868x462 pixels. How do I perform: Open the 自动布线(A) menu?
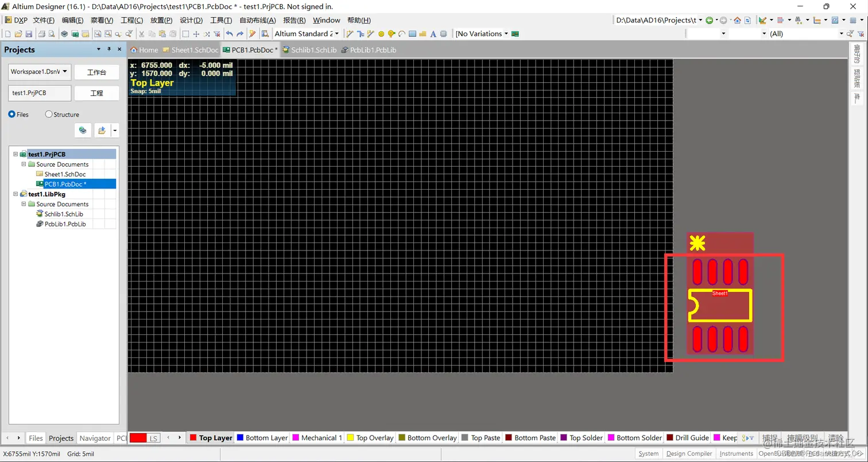point(258,20)
